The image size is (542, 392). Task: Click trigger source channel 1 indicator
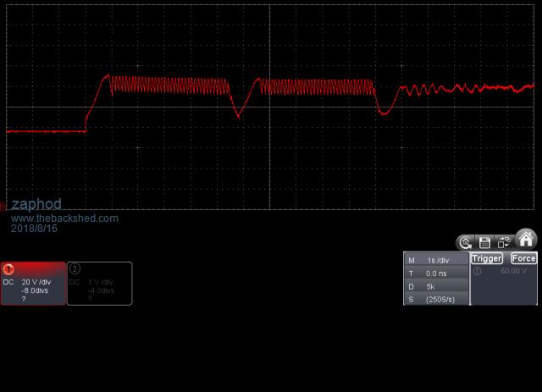(476, 272)
